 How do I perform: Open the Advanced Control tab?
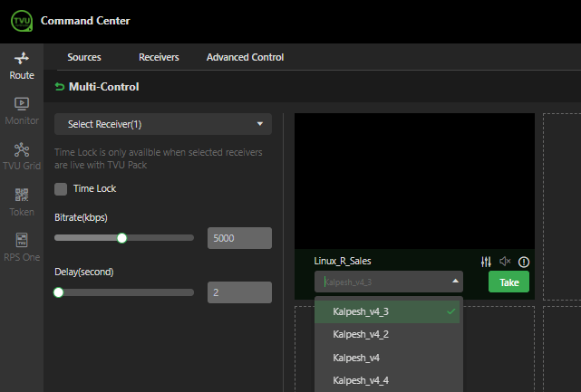click(245, 57)
